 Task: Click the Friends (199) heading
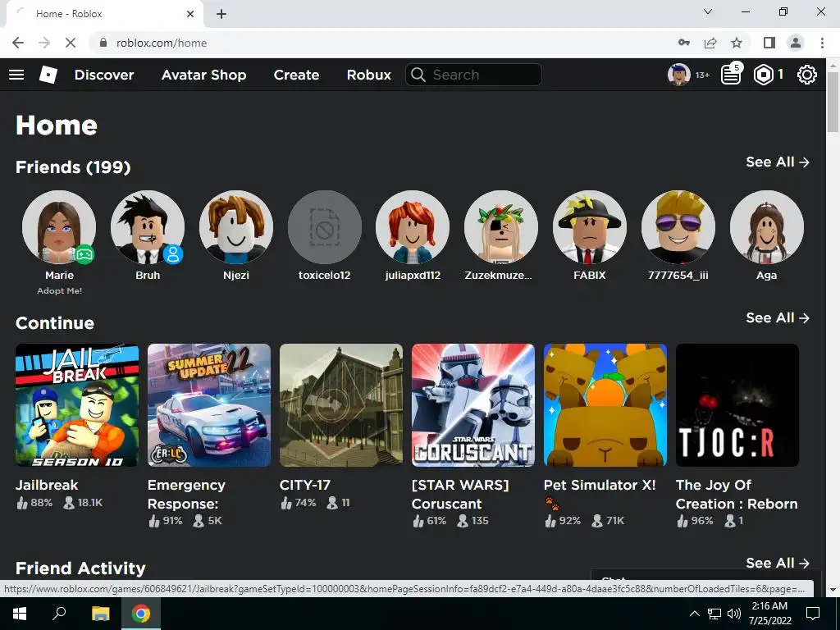[x=73, y=167]
